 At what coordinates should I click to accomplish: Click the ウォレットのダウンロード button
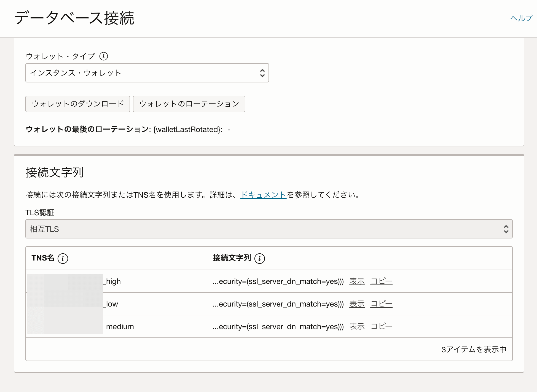pos(78,104)
